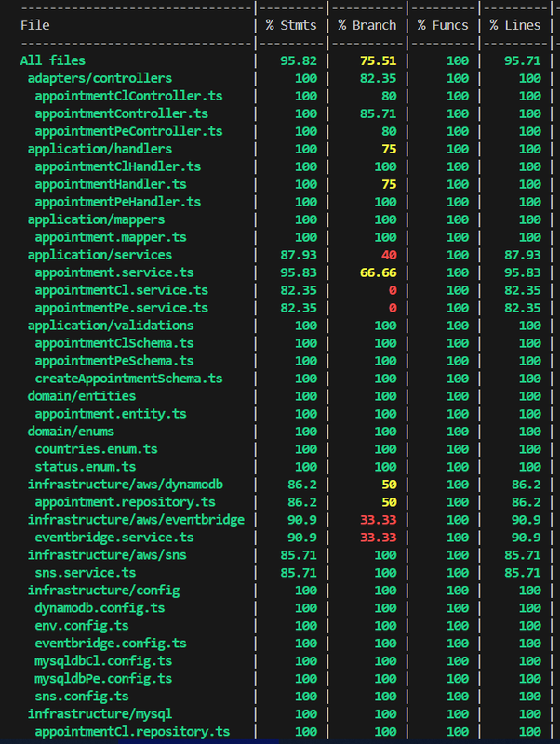
Task: Click appointmentHandler.ts file name
Action: coord(111,184)
